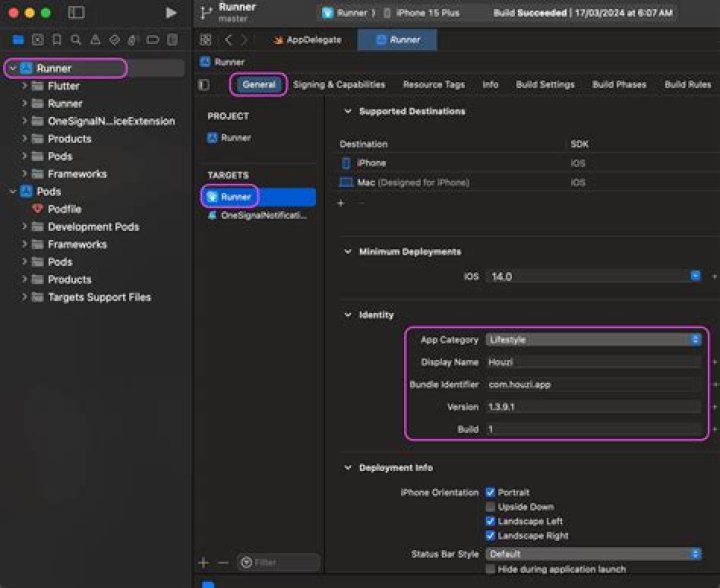Open the Debug navigator icon

(x=132, y=40)
